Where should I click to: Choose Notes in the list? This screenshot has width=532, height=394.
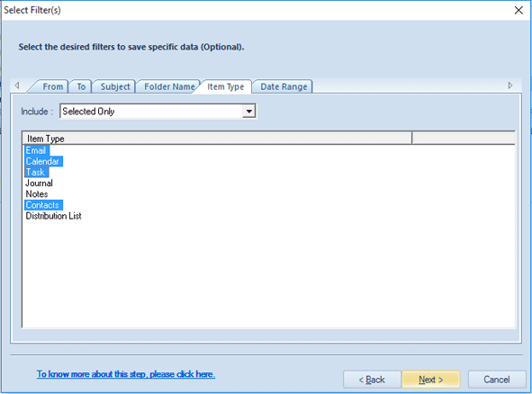pos(37,194)
